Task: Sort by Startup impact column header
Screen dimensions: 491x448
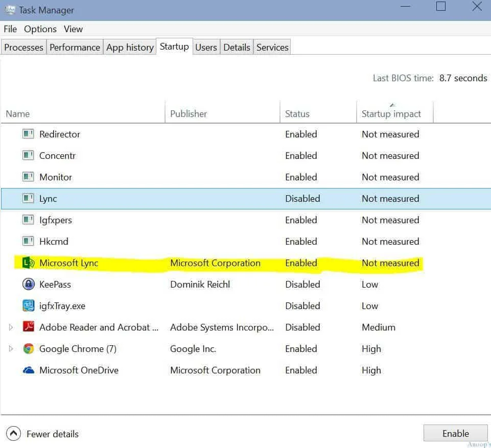Action: point(391,114)
